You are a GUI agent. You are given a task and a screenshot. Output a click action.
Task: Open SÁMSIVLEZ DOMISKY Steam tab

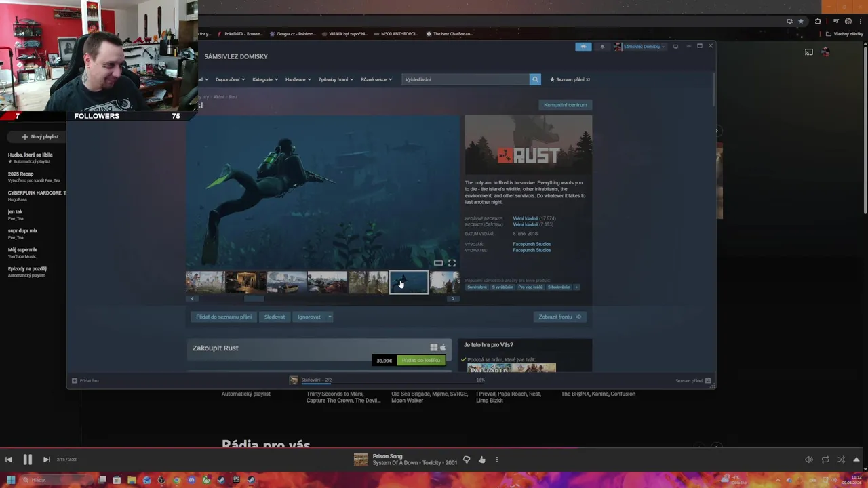(236, 56)
